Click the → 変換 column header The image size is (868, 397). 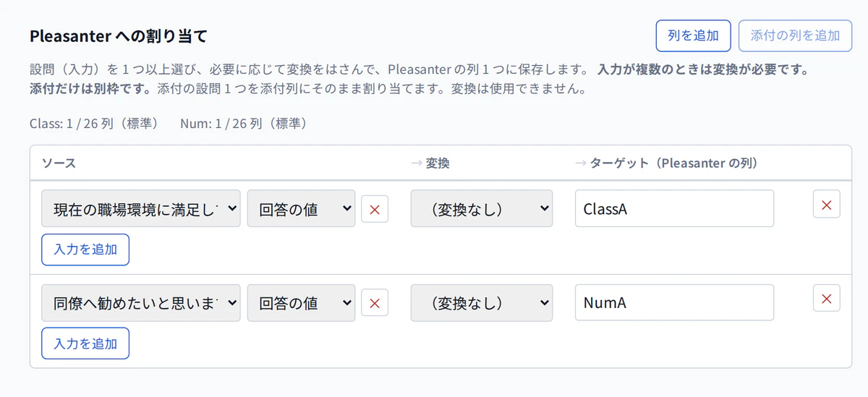(430, 163)
